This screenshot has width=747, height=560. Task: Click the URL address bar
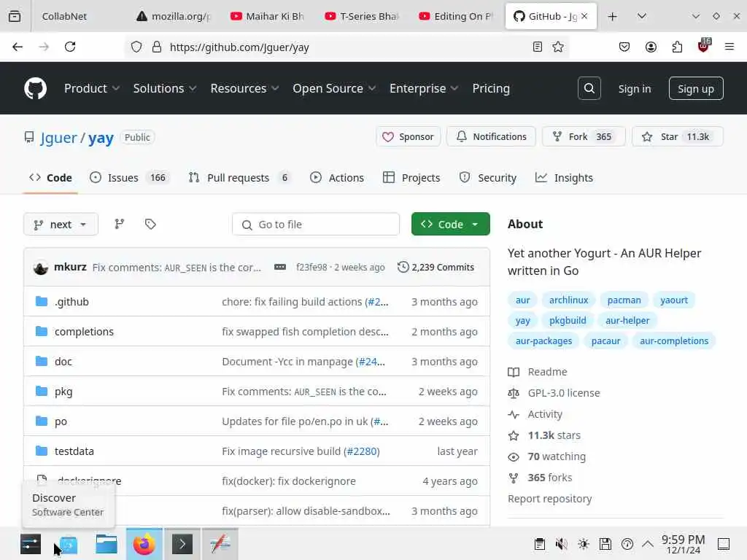[348, 47]
